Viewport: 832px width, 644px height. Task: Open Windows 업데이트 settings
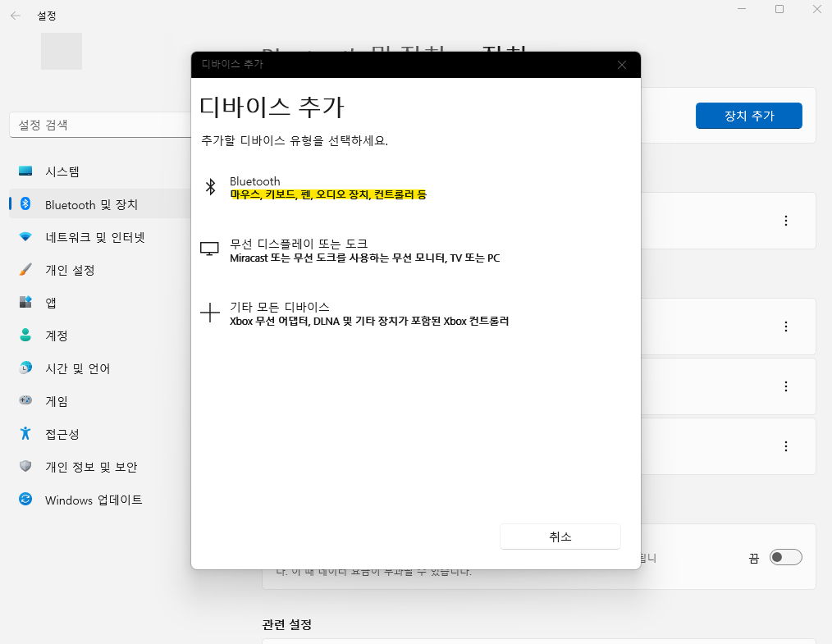tap(100, 500)
